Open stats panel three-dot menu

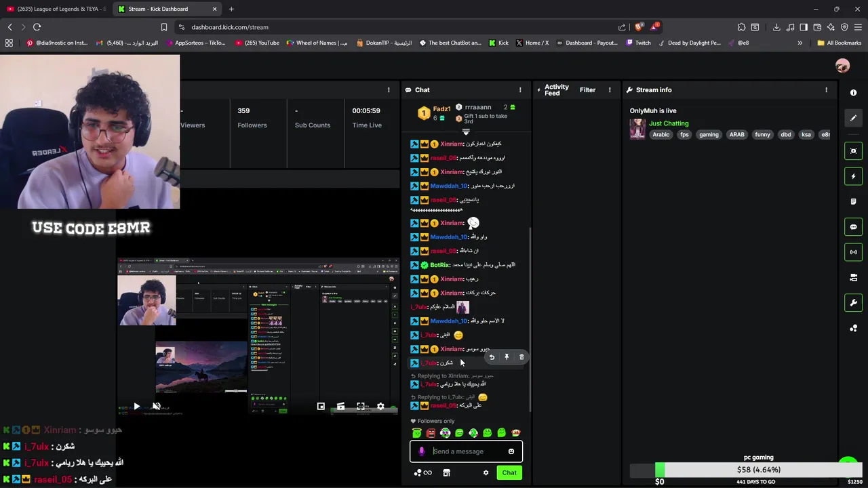[389, 90]
